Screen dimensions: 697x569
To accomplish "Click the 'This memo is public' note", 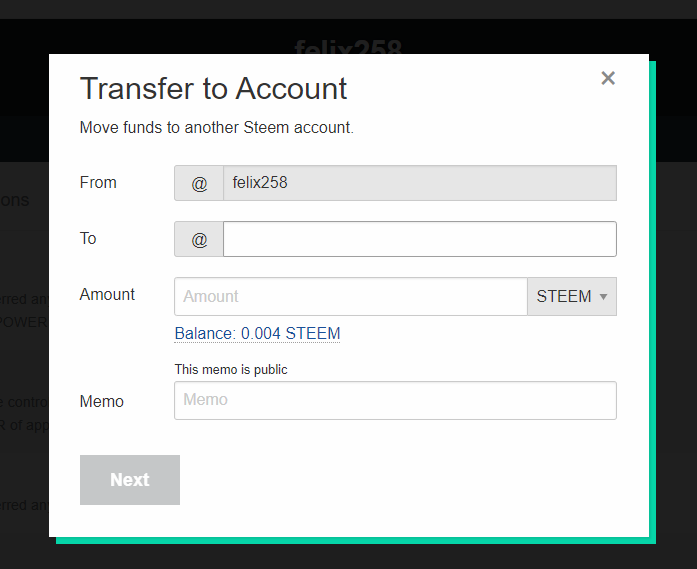I will tap(231, 369).
